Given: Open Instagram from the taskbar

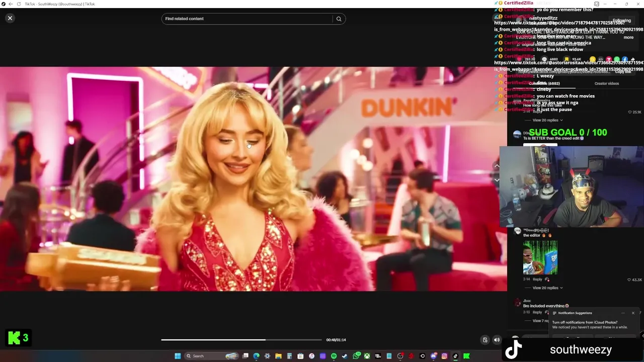Looking at the screenshot, I should click(444, 356).
